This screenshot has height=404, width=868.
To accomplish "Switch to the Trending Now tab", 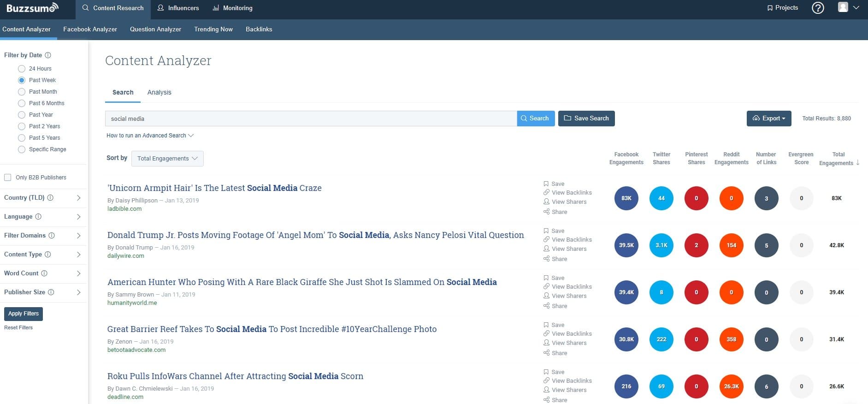I will tap(213, 29).
